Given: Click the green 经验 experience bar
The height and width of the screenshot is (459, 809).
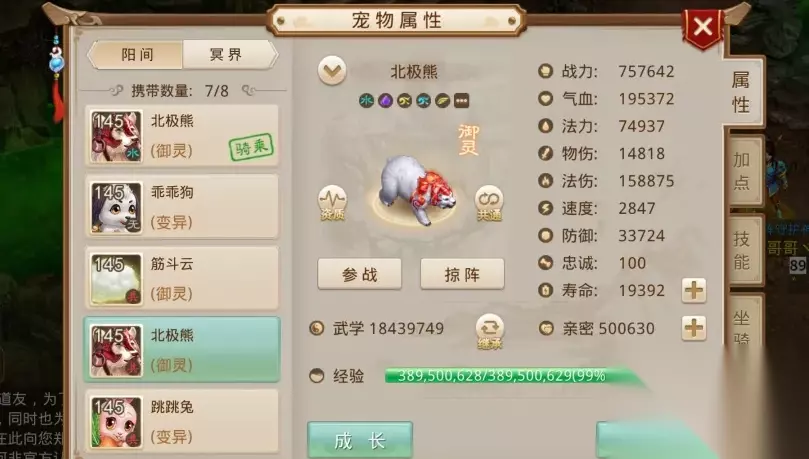Looking at the screenshot, I should tap(511, 375).
